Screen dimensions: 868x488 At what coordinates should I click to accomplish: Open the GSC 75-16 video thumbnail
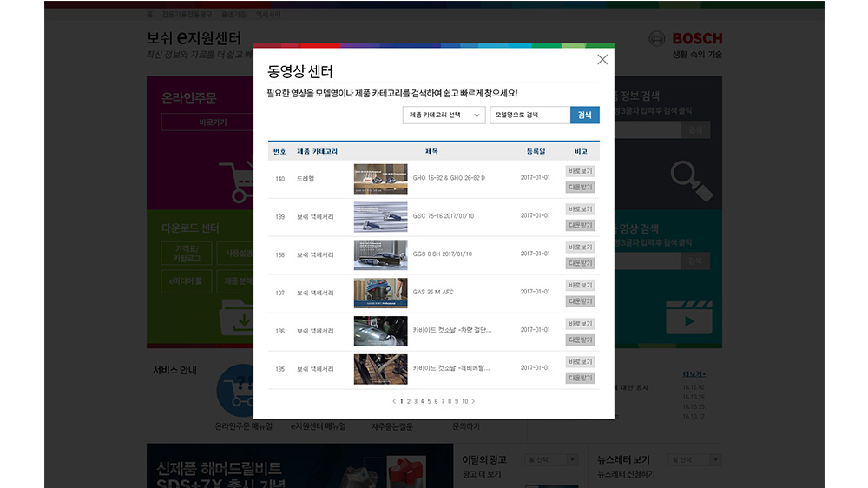[x=380, y=216]
